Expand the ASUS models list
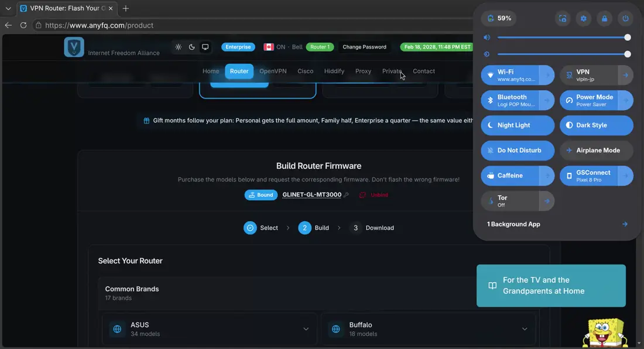644x349 pixels. (306, 329)
